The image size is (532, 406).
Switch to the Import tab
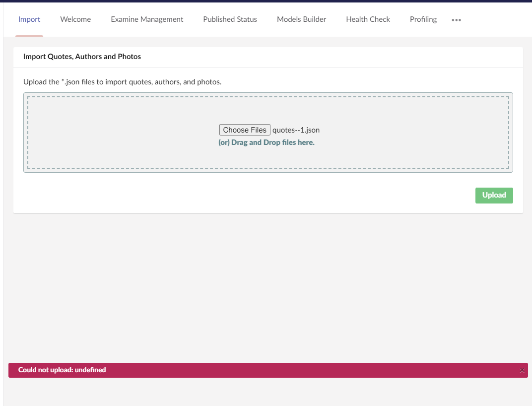[x=29, y=19]
